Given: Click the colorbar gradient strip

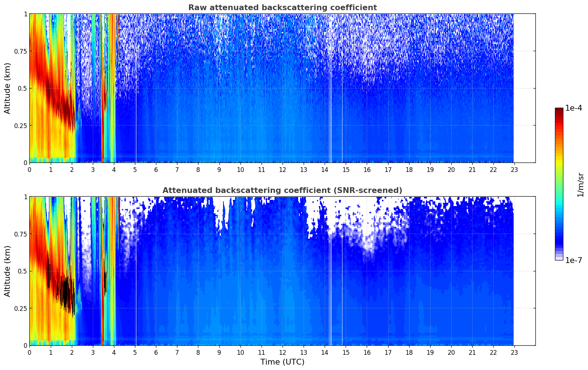Looking at the screenshot, I should point(559,184).
